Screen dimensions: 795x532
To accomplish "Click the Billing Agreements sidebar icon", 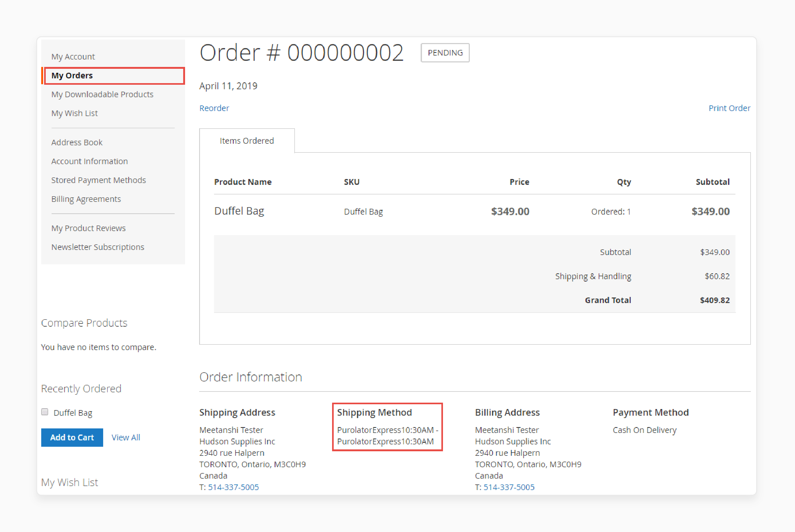I will [x=86, y=198].
